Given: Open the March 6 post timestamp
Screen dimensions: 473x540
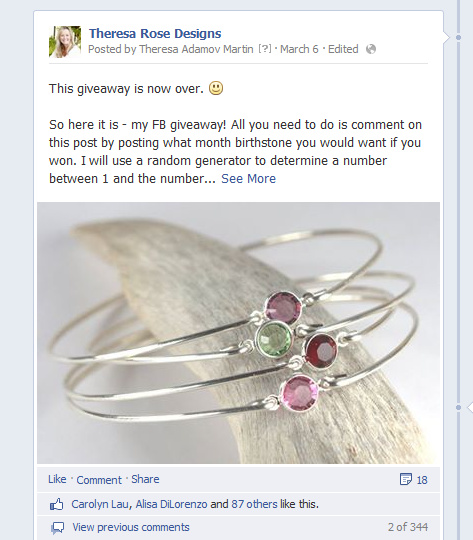Looking at the screenshot, I should click(x=299, y=49).
